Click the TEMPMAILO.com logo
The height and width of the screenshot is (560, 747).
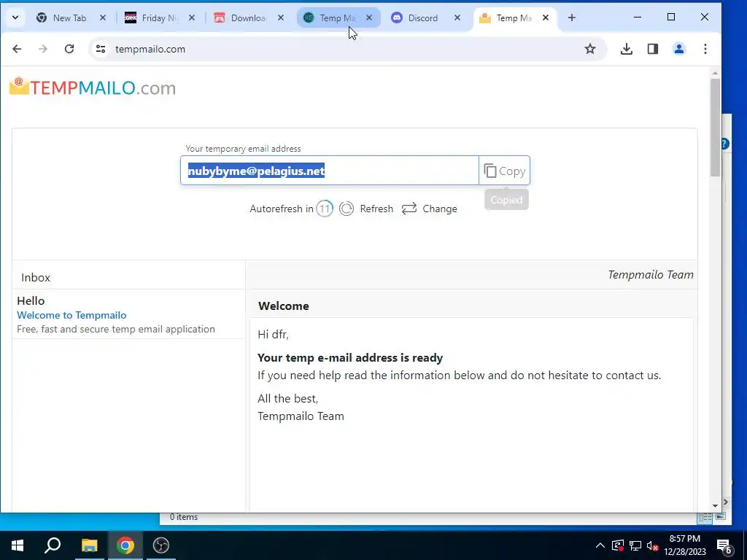coord(93,87)
